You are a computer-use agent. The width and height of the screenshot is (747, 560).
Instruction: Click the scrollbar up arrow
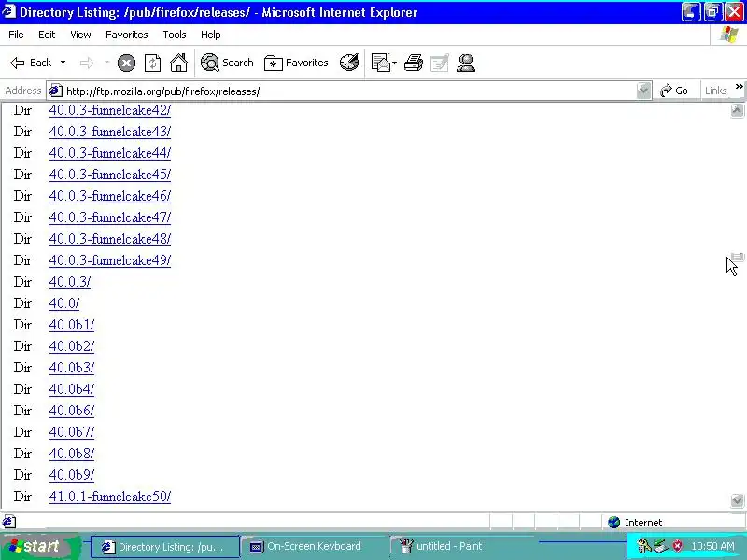point(737,110)
